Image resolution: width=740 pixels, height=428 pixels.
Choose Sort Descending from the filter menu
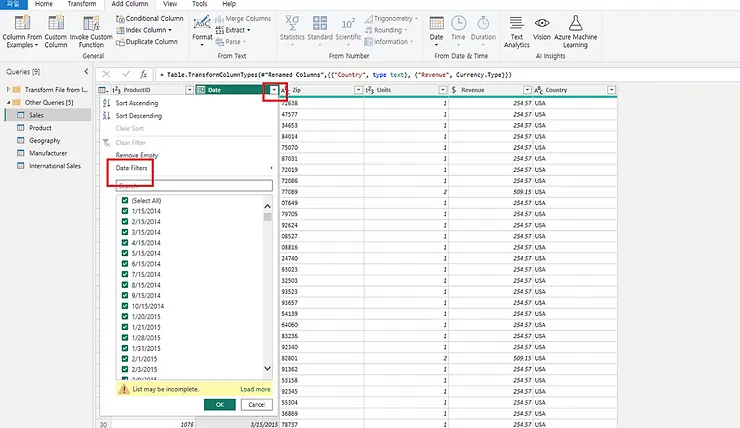pos(138,116)
